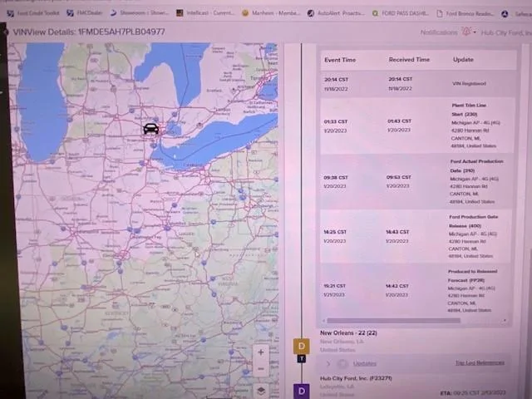
Task: Zoom in on the map with plus button
Action: (260, 352)
